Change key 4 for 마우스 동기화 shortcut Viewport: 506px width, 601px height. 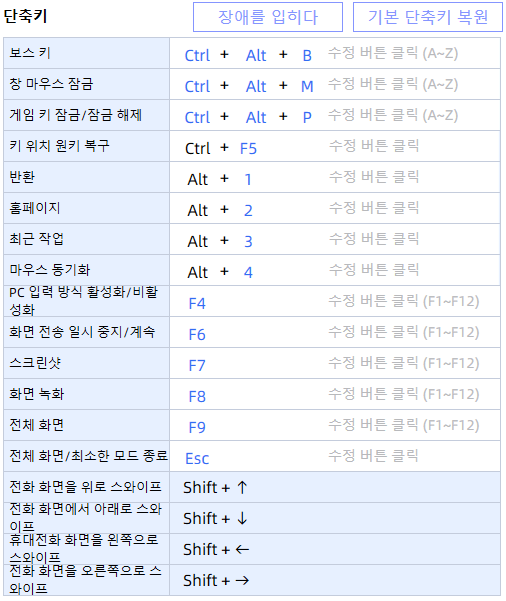[248, 273]
